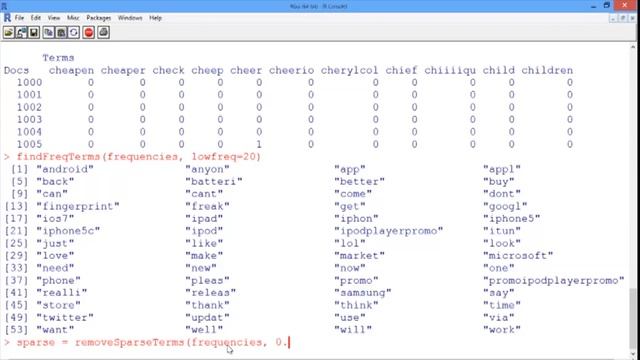Click the R icon in the title bar
640x360 pixels.
coord(4,6)
